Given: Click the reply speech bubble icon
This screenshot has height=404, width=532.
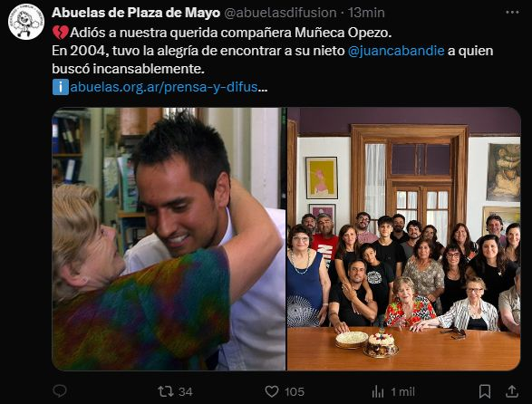Looking at the screenshot, I should tap(60, 391).
